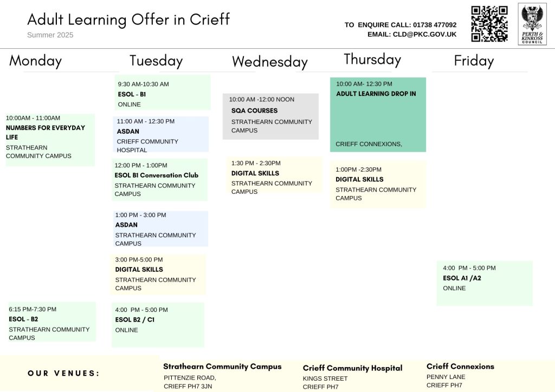Select the Wednesday column heading

coord(269,62)
